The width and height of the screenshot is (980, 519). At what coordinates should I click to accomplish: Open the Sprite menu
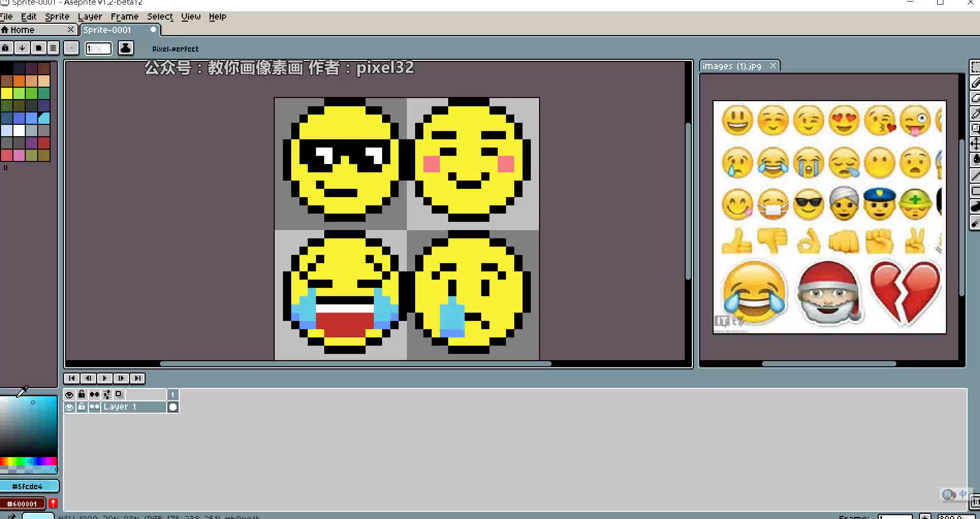tap(57, 17)
